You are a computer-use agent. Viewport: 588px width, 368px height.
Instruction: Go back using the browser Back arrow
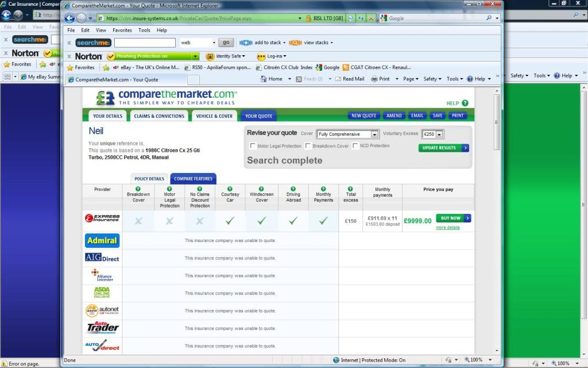(69, 18)
